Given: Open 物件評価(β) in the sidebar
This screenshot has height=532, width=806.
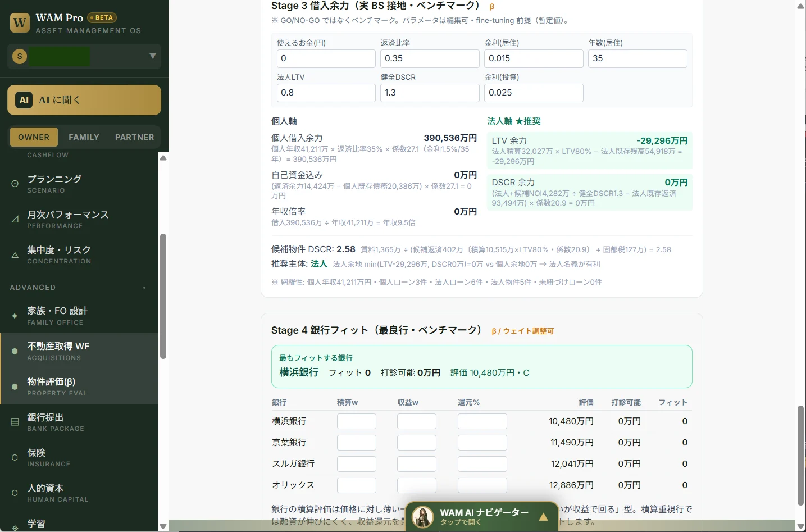Looking at the screenshot, I should [79, 387].
